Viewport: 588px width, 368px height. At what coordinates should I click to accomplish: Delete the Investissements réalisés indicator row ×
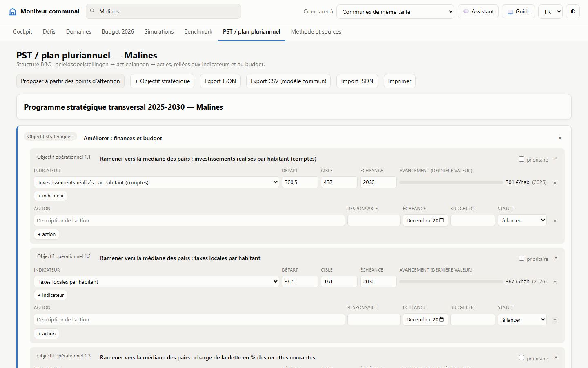555,183
